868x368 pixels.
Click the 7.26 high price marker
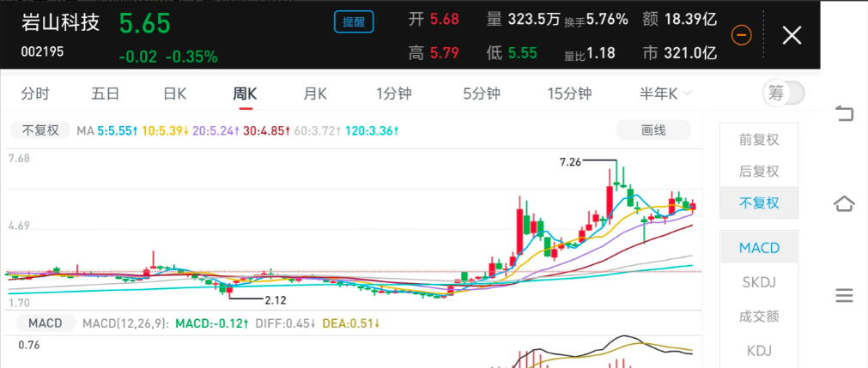click(x=571, y=162)
